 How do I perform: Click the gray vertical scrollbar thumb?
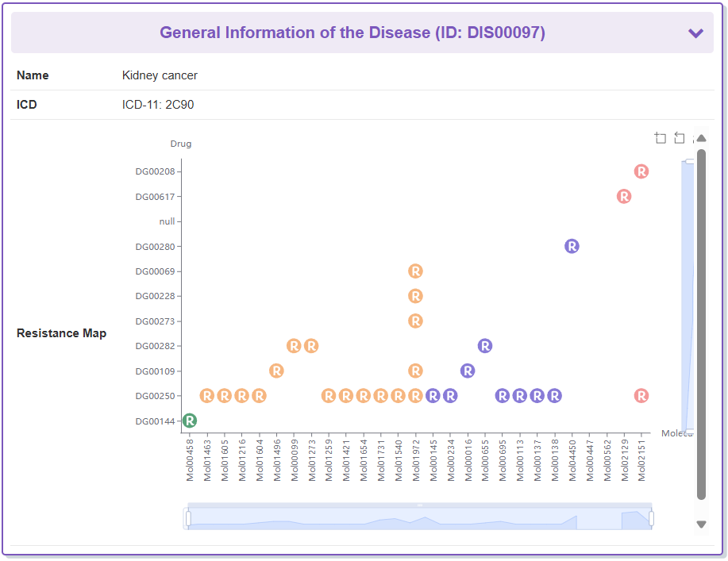tap(701, 317)
